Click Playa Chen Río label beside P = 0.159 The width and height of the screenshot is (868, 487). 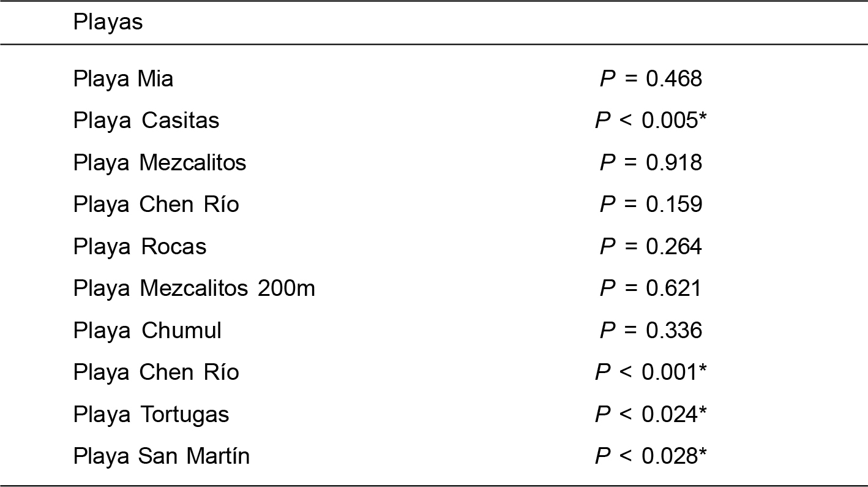click(156, 205)
